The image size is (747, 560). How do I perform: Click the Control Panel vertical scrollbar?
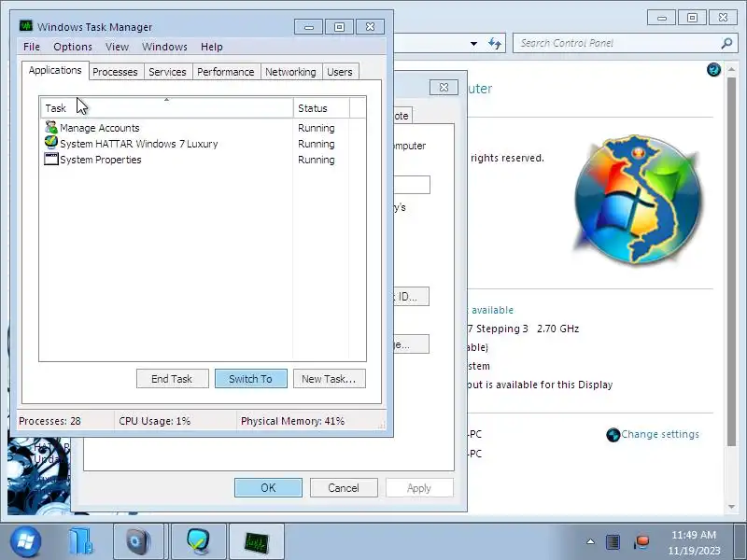coord(732,261)
